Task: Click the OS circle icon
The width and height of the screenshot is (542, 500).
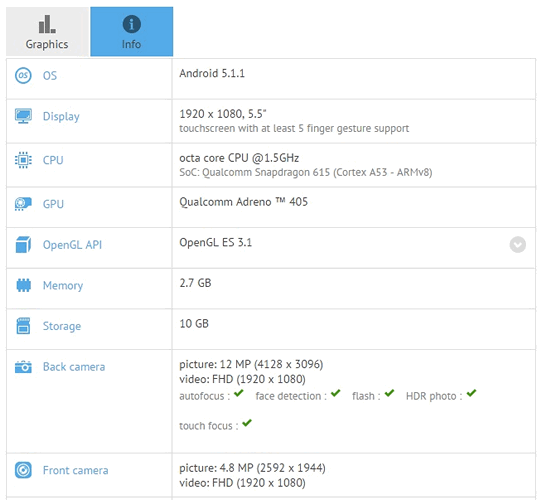Action: coord(23,75)
